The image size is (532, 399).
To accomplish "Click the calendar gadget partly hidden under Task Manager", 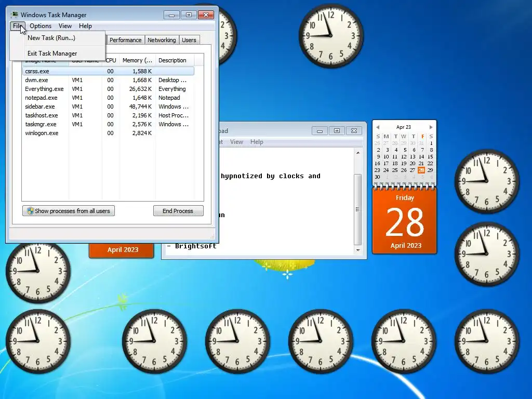I will (122, 251).
